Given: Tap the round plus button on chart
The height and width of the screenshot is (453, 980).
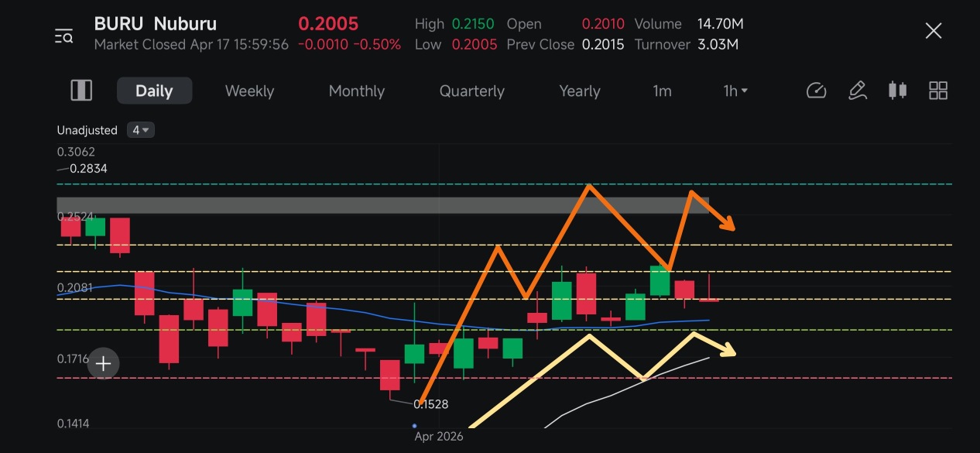Looking at the screenshot, I should pos(103,363).
